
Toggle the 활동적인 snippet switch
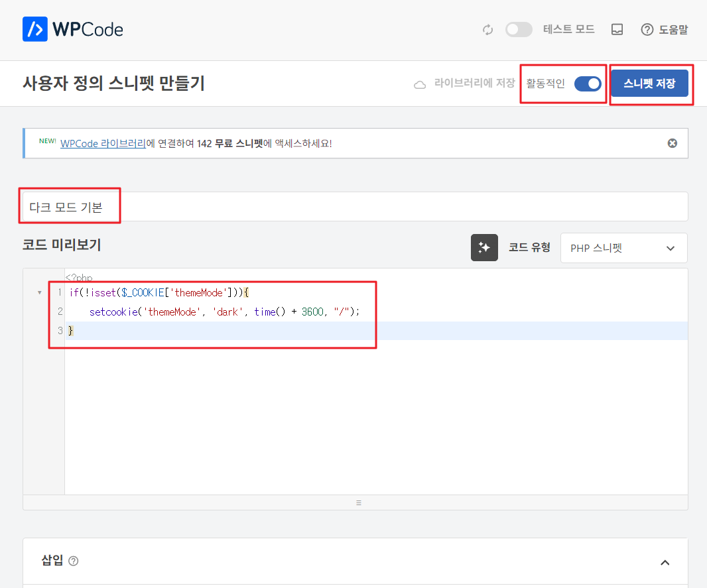click(587, 84)
